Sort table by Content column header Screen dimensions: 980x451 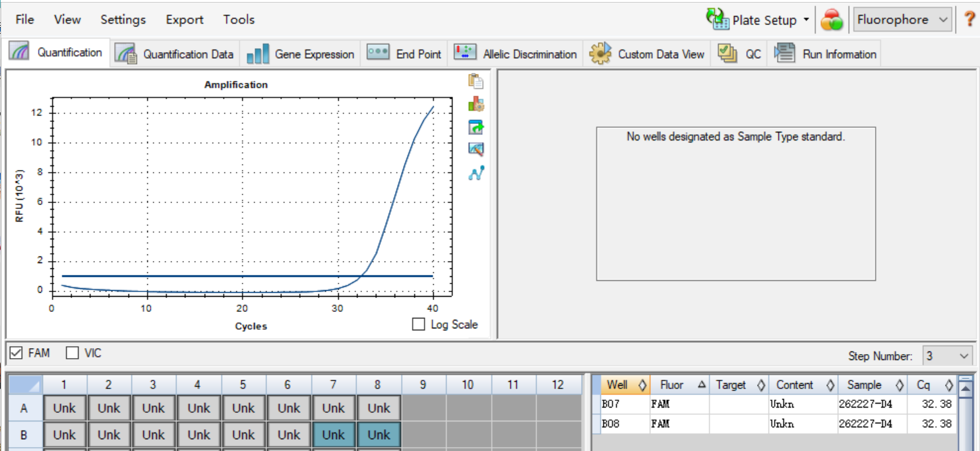[803, 385]
